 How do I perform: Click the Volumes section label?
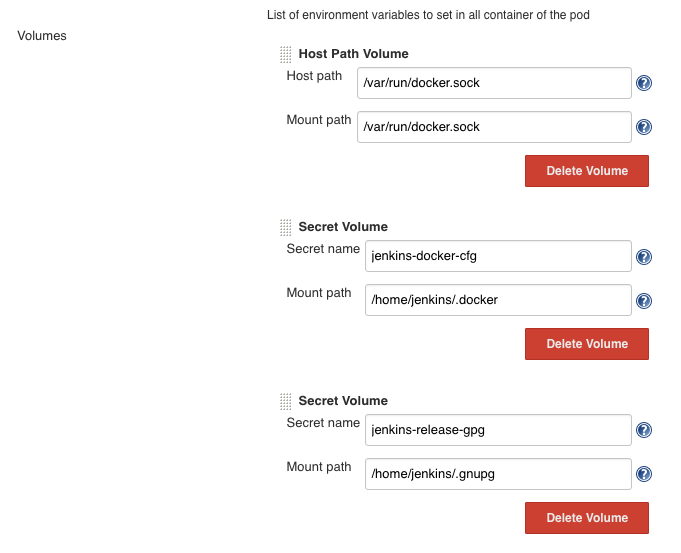42,36
